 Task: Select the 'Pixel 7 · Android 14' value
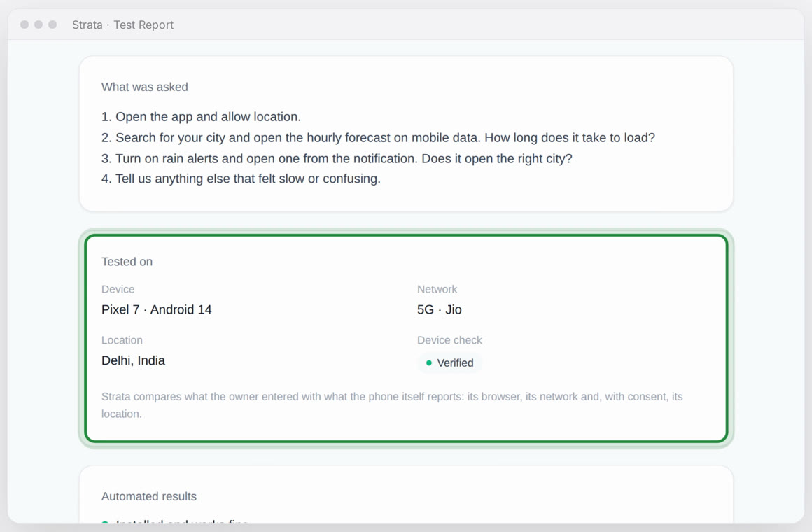click(156, 309)
